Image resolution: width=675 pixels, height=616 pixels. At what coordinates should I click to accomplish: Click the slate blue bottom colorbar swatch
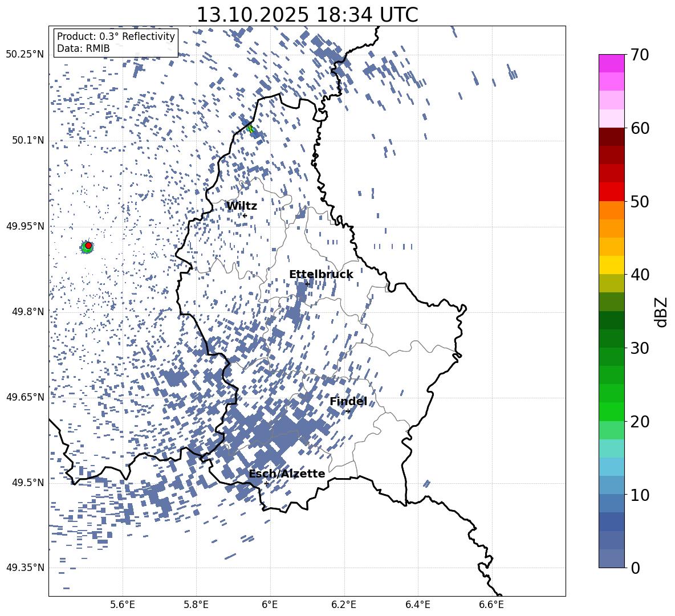pos(611,558)
